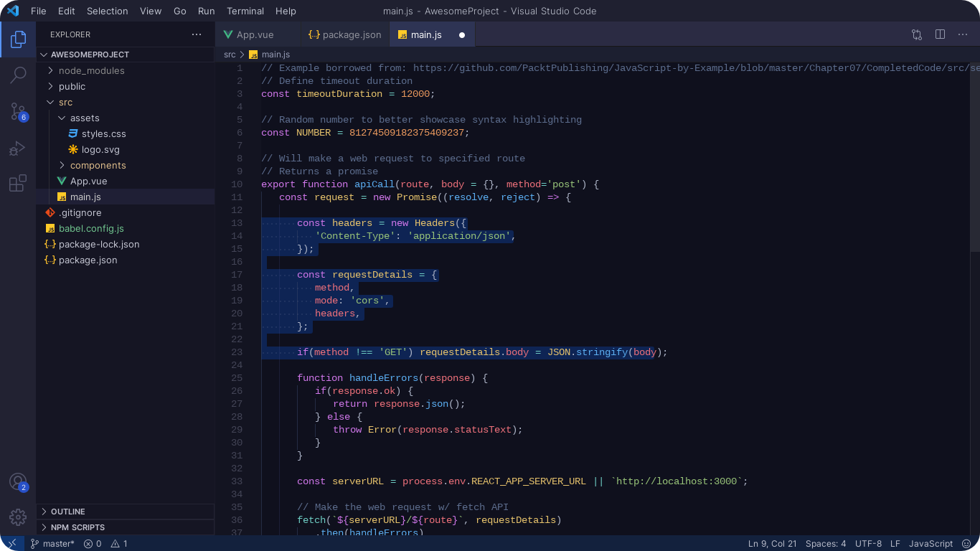Click the errors count in status bar
The image size is (980, 551).
pyautogui.click(x=93, y=544)
